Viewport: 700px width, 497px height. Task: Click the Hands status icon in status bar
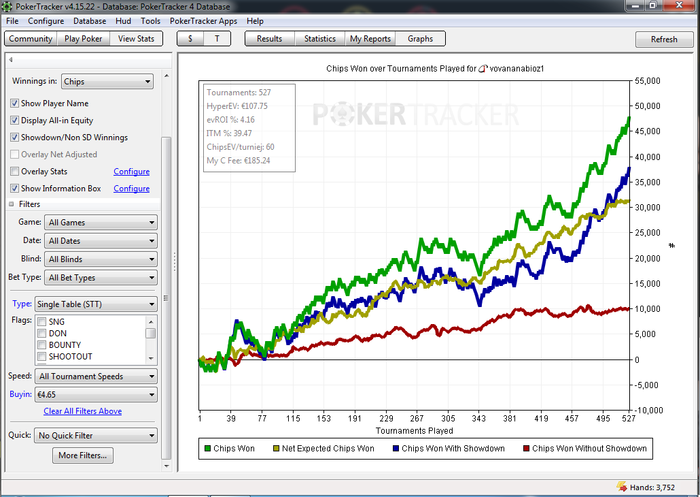point(622,487)
